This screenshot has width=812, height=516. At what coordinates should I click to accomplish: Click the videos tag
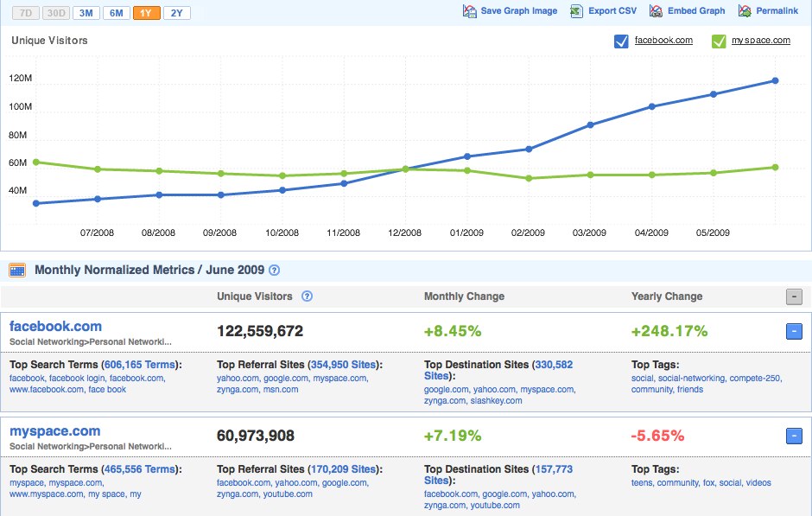[758, 483]
